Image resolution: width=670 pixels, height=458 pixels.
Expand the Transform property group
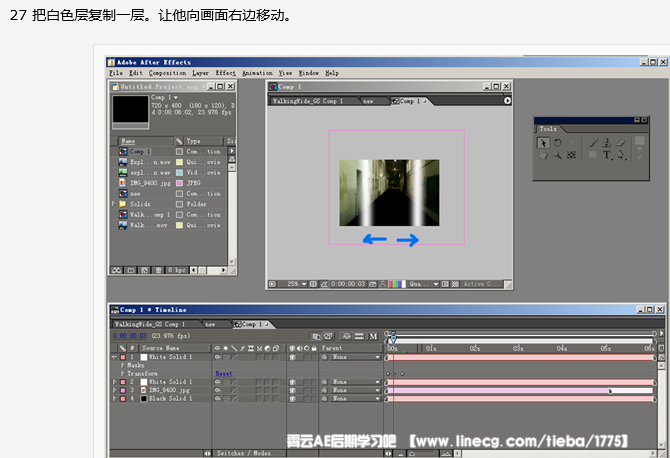(x=123, y=374)
